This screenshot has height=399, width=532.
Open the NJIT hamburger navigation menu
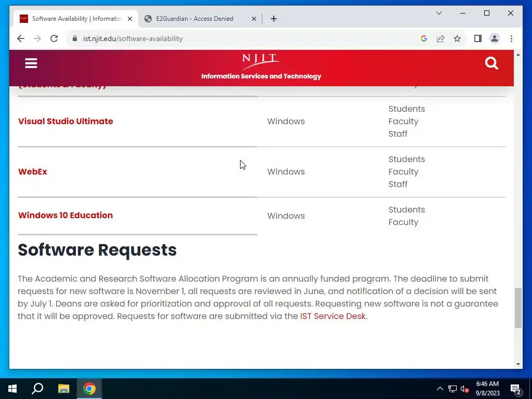(31, 63)
